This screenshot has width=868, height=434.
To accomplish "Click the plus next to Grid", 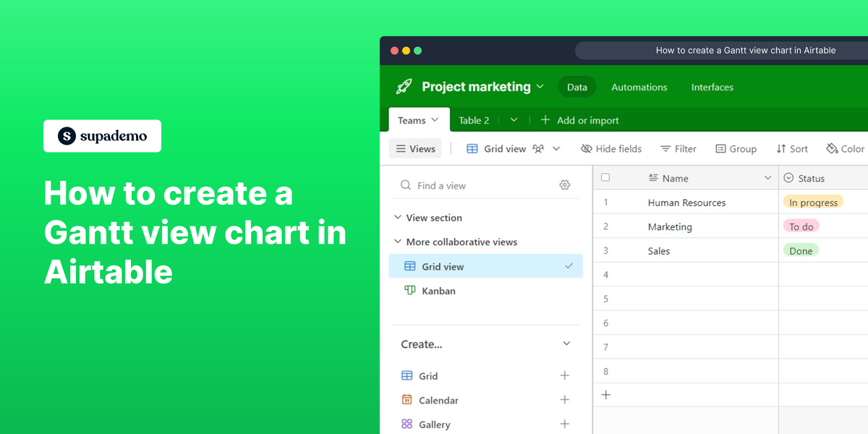I will pos(565,375).
